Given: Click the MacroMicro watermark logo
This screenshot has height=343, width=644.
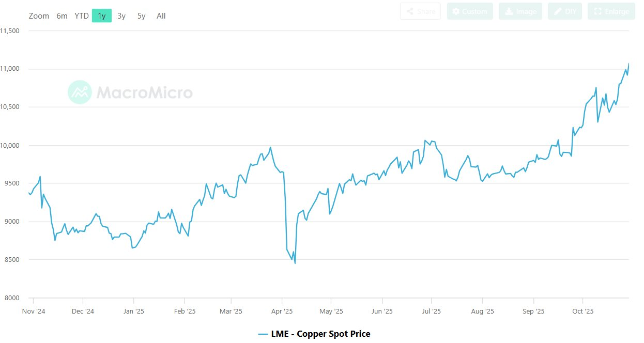Looking at the screenshot, I should pos(130,92).
